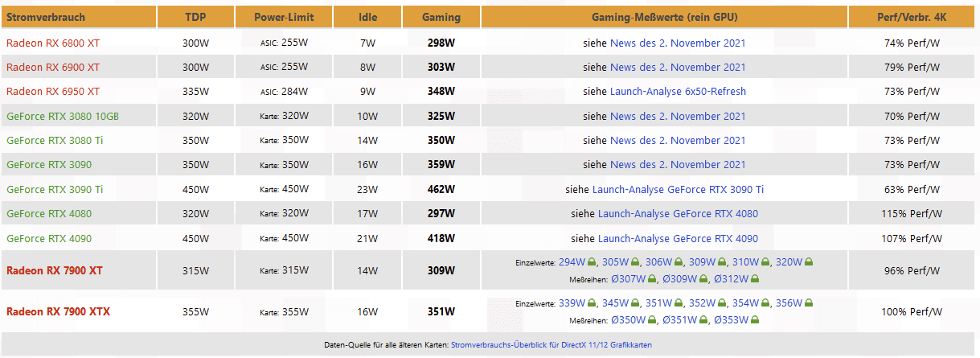This screenshot has width=980, height=358.
Task: Open the Ø351W measurement series link
Action: click(x=680, y=320)
